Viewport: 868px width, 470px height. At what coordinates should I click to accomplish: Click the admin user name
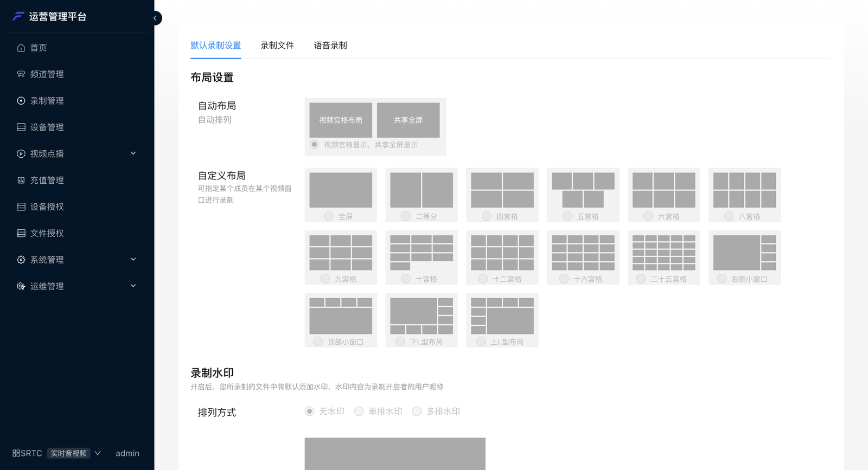127,453
